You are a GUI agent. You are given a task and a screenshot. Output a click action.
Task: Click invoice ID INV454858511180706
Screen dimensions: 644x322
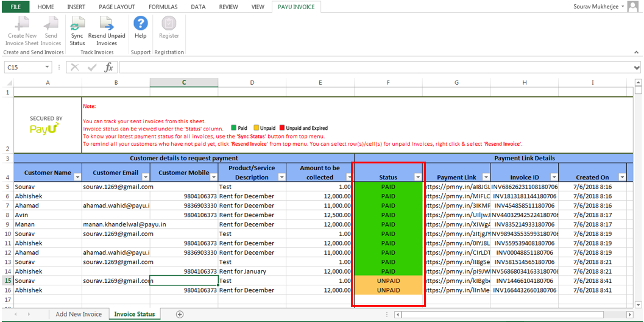tap(525, 206)
